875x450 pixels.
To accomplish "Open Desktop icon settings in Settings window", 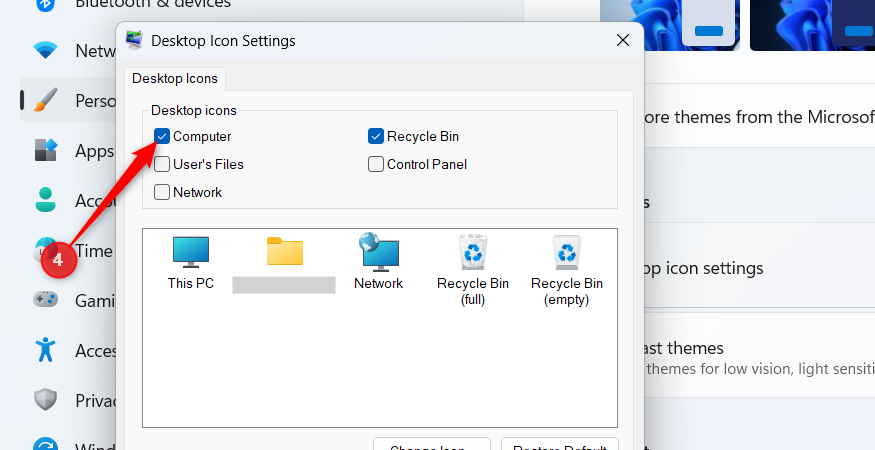I will tap(759, 269).
